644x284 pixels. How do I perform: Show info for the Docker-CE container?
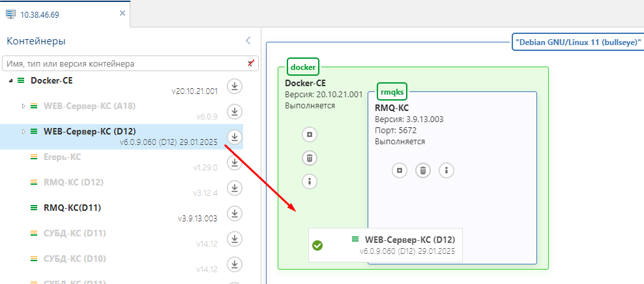pyautogui.click(x=310, y=181)
